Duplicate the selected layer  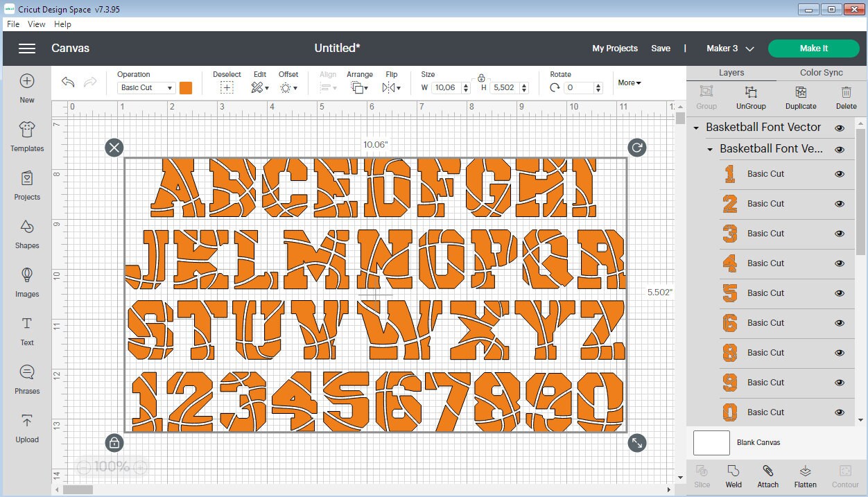[x=800, y=97]
